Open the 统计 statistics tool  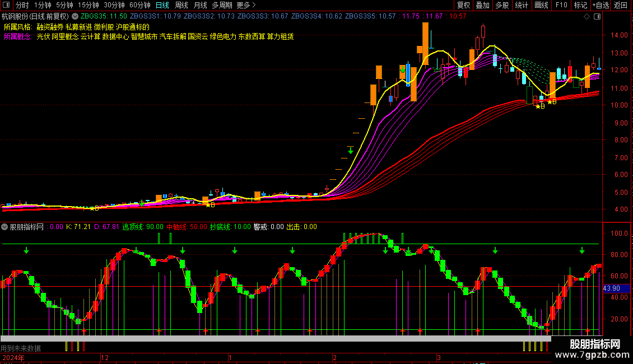pyautogui.click(x=522, y=5)
